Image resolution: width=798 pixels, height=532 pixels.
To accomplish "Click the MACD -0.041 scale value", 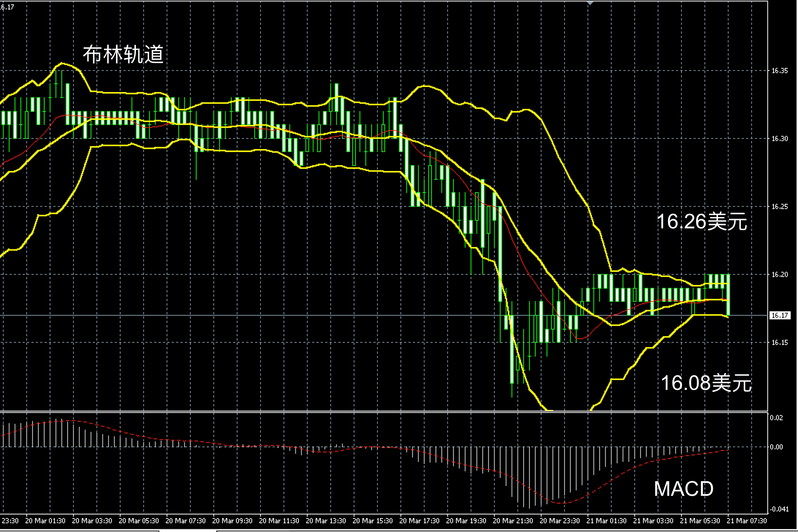I will pos(779,509).
